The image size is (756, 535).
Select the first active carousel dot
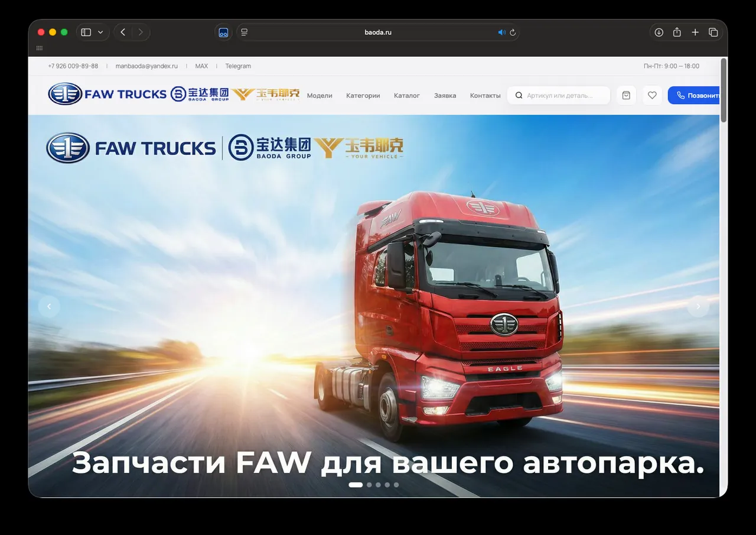click(x=356, y=485)
